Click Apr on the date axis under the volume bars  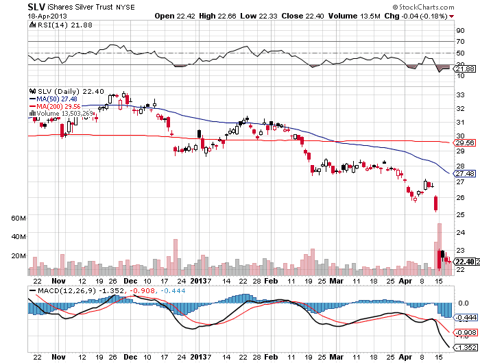point(405,281)
